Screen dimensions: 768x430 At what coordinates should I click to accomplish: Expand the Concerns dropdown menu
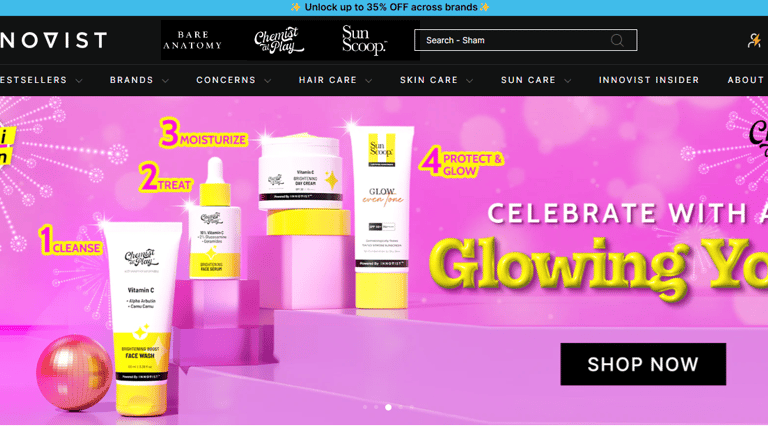point(234,80)
